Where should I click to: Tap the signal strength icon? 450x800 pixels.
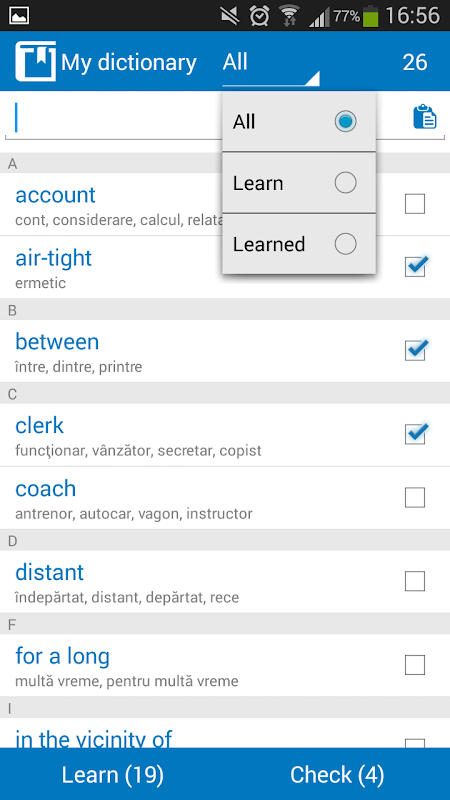319,16
